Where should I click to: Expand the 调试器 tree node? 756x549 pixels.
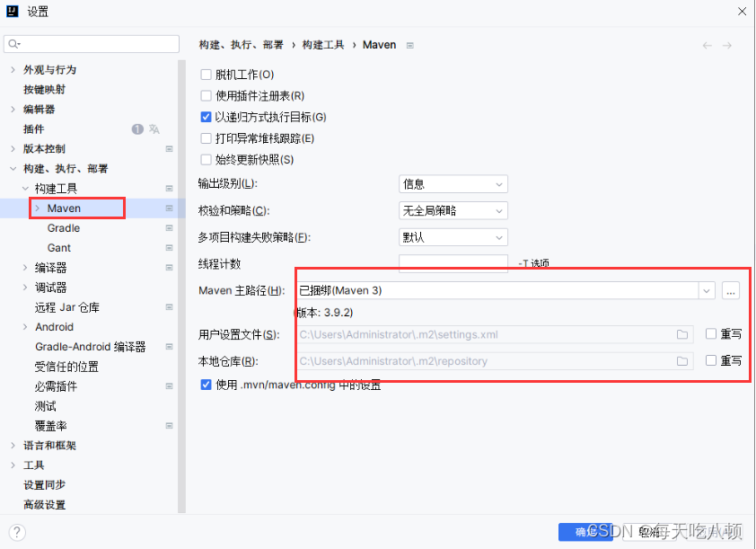(25, 287)
